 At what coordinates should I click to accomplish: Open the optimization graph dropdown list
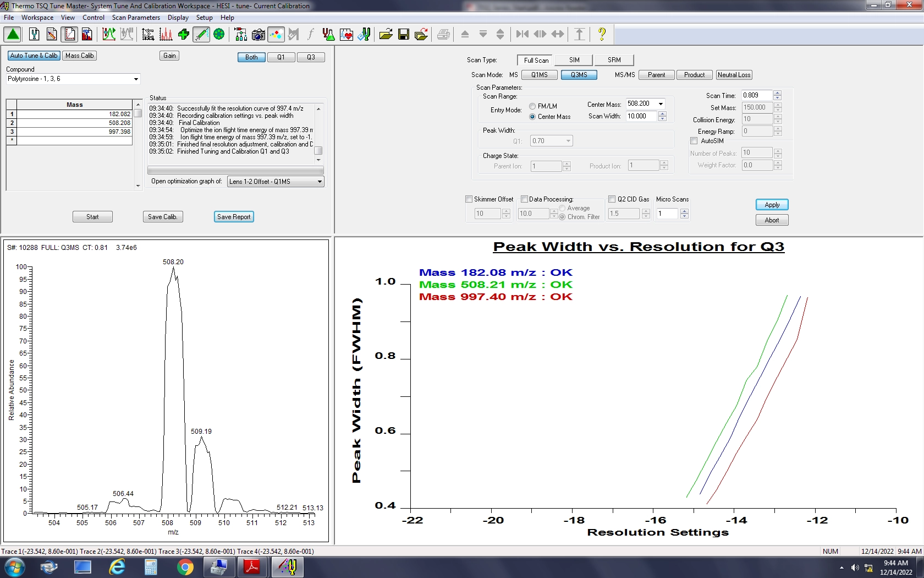(320, 182)
